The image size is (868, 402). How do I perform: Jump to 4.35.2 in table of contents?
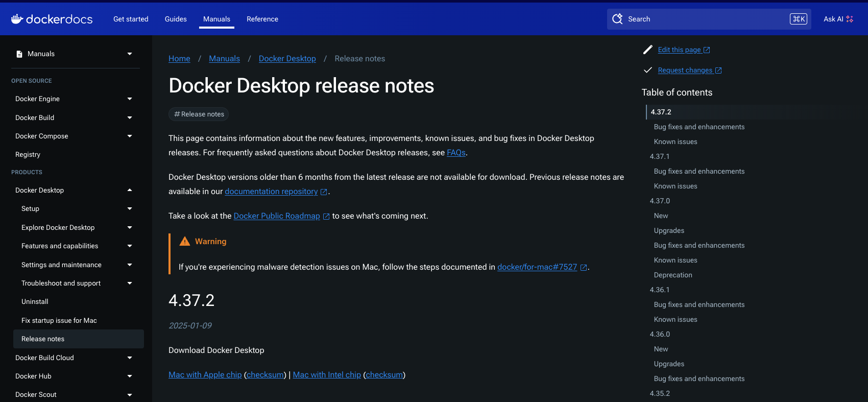[x=660, y=393]
